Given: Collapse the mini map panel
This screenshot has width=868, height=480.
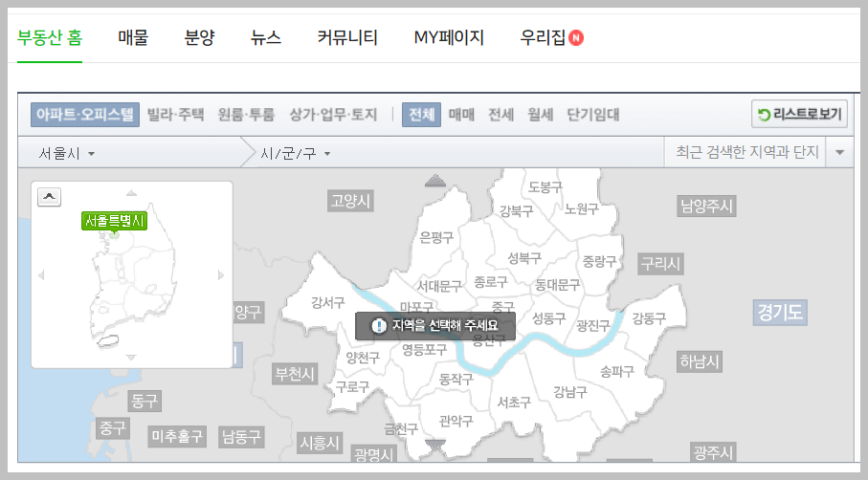Looking at the screenshot, I should coord(49,197).
